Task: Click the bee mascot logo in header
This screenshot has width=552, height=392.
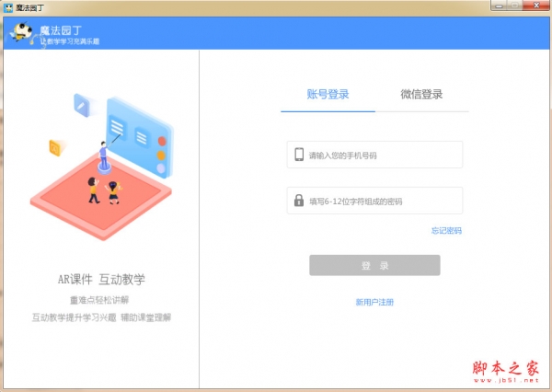Action: 22,32
